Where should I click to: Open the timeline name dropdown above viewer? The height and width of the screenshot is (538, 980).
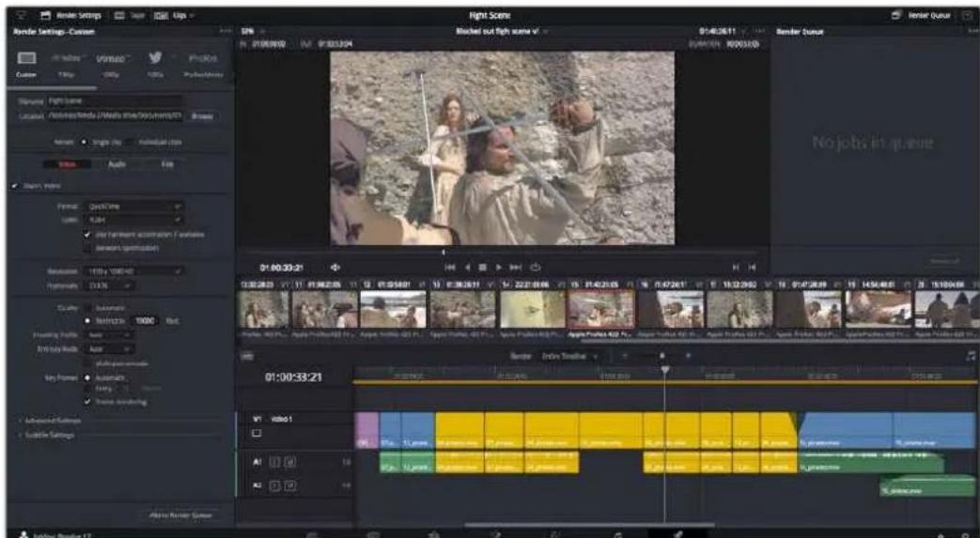click(x=501, y=31)
